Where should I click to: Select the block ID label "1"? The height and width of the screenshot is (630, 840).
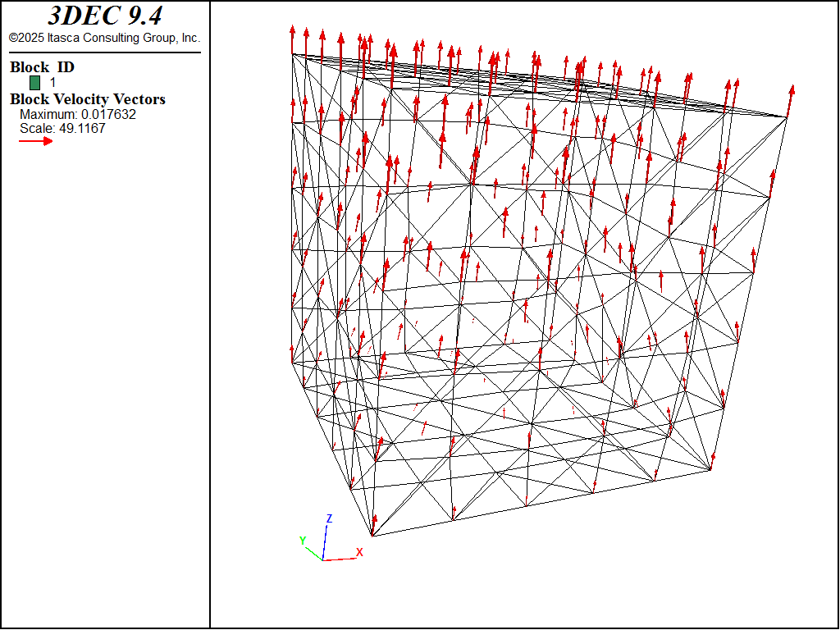[53, 83]
